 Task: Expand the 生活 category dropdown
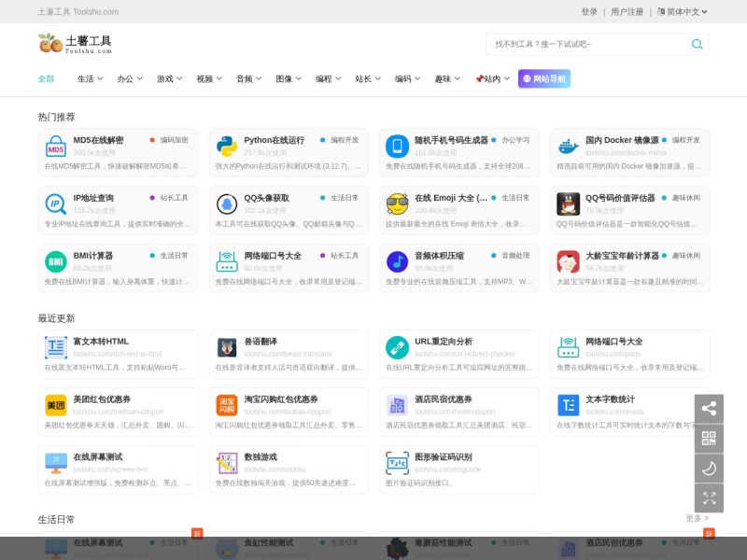90,79
